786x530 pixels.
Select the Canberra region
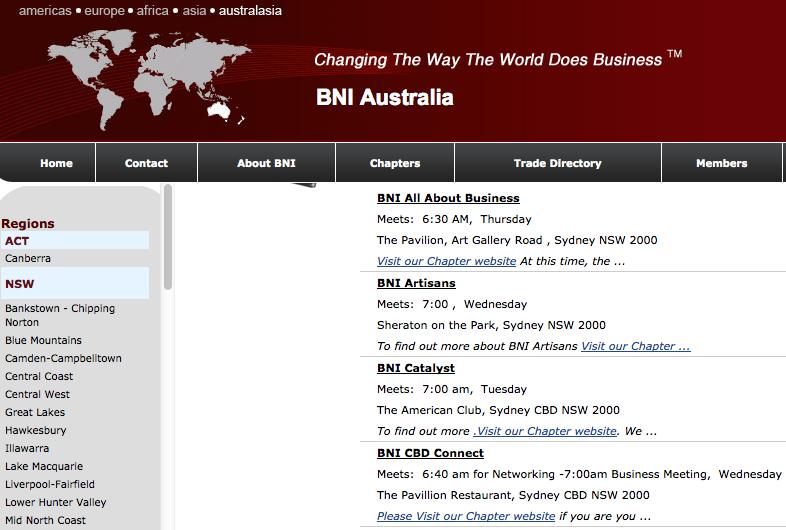[28, 258]
